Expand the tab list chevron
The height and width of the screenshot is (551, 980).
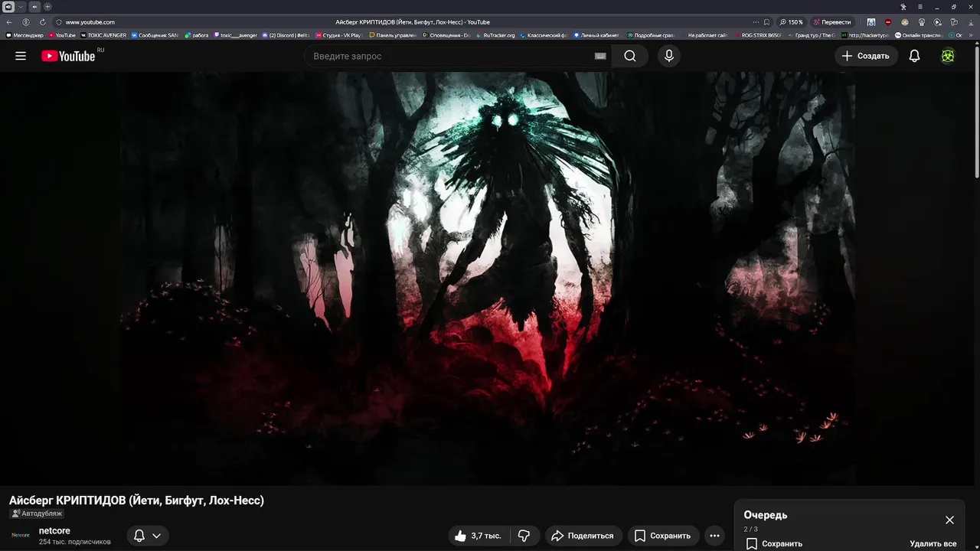[21, 7]
